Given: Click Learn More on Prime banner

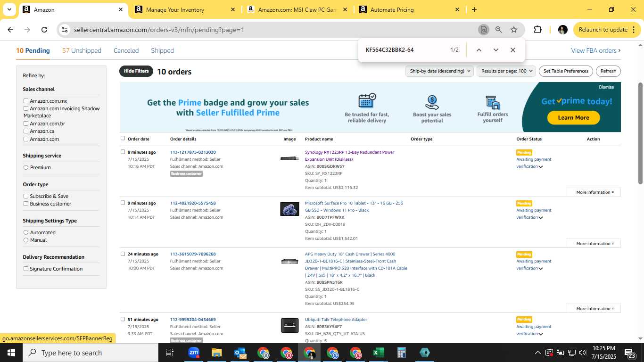Looking at the screenshot, I should 573,118.
